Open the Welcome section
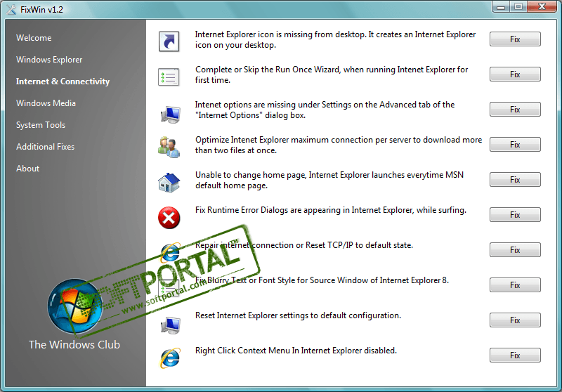This screenshot has width=562, height=392. 34,38
